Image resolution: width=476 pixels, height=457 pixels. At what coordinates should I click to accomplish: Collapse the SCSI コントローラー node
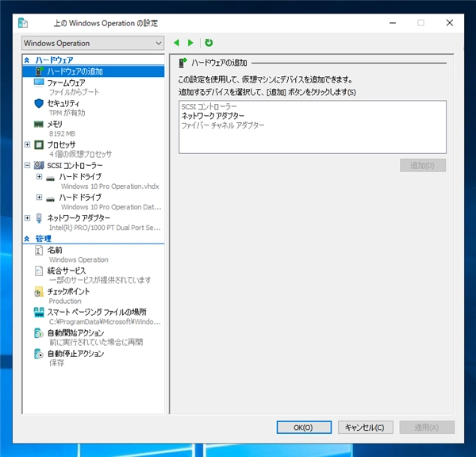27,165
